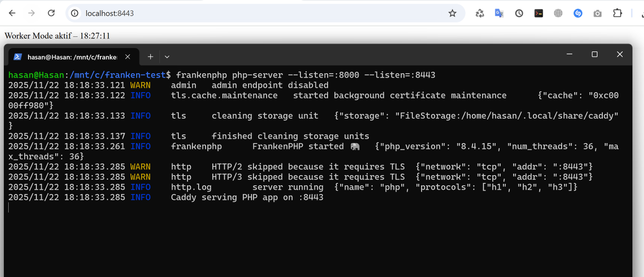Image resolution: width=644 pixels, height=277 pixels.
Task: Click the frankenphp php-server command text
Action: coord(305,75)
